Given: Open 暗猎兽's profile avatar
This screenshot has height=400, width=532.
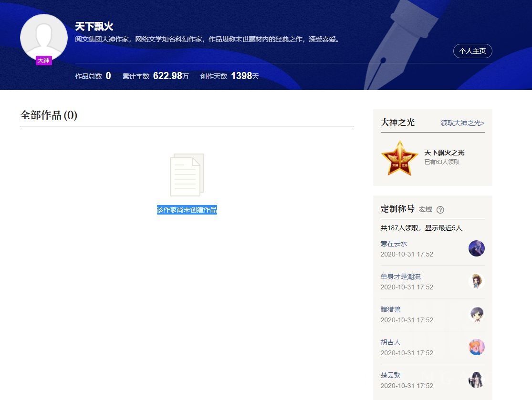Looking at the screenshot, I should (x=476, y=315).
